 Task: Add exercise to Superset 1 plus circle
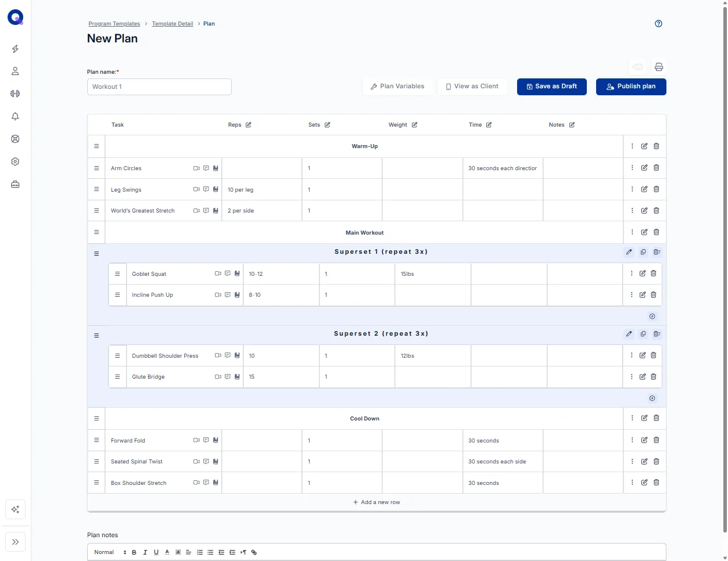(652, 317)
